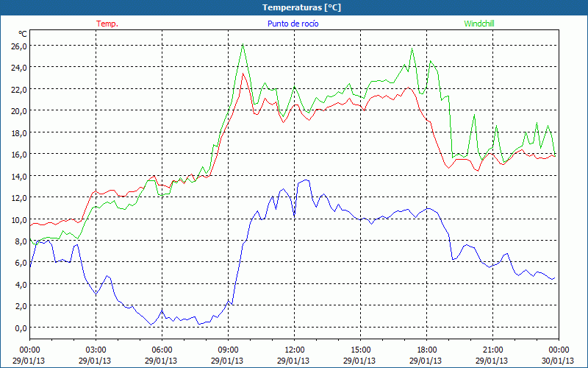Click the 06:00 time axis label

pos(162,350)
